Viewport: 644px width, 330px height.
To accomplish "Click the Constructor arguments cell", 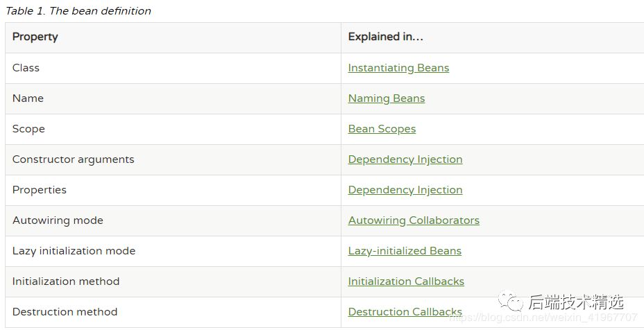I will [74, 159].
